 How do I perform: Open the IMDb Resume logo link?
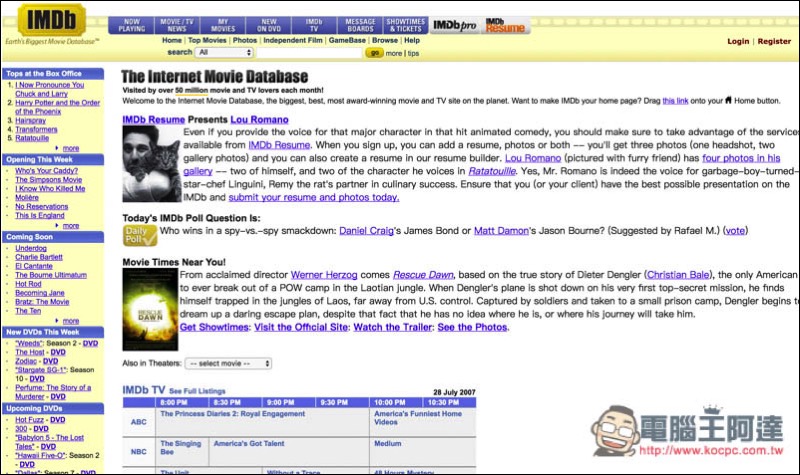point(505,24)
